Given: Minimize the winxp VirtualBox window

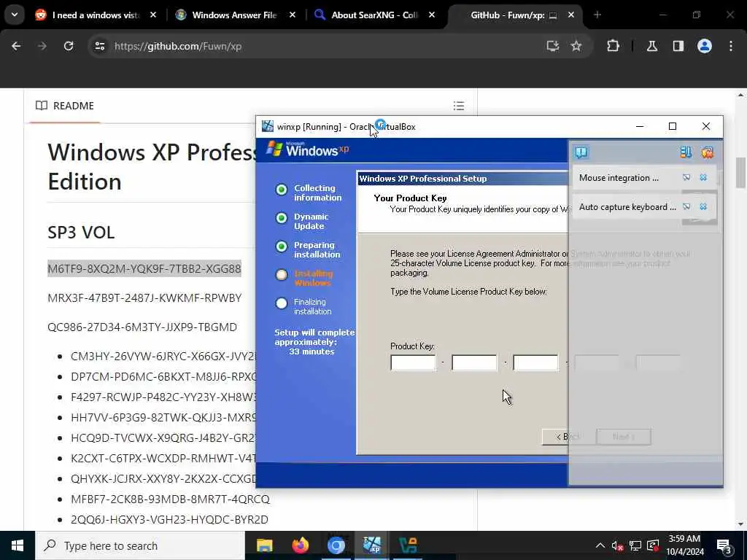Looking at the screenshot, I should (640, 126).
